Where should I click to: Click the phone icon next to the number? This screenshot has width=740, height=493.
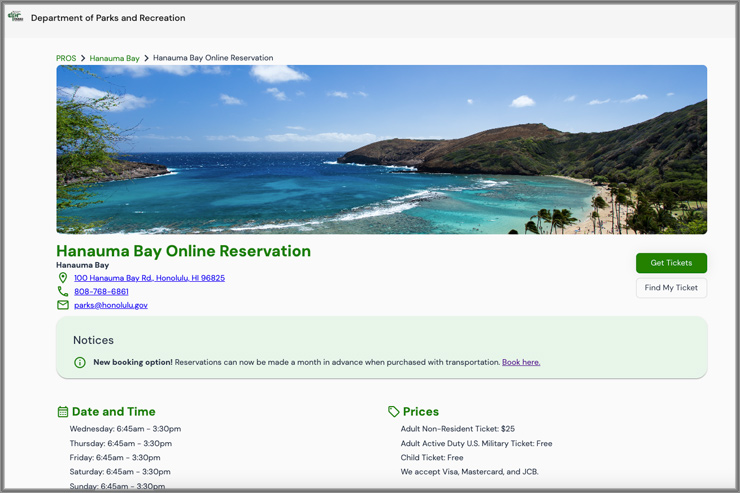coord(63,292)
